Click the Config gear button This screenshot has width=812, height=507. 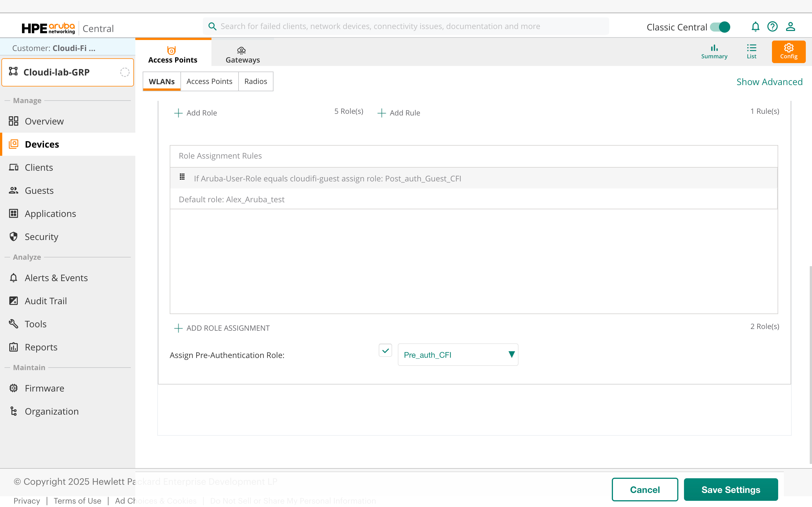788,52
